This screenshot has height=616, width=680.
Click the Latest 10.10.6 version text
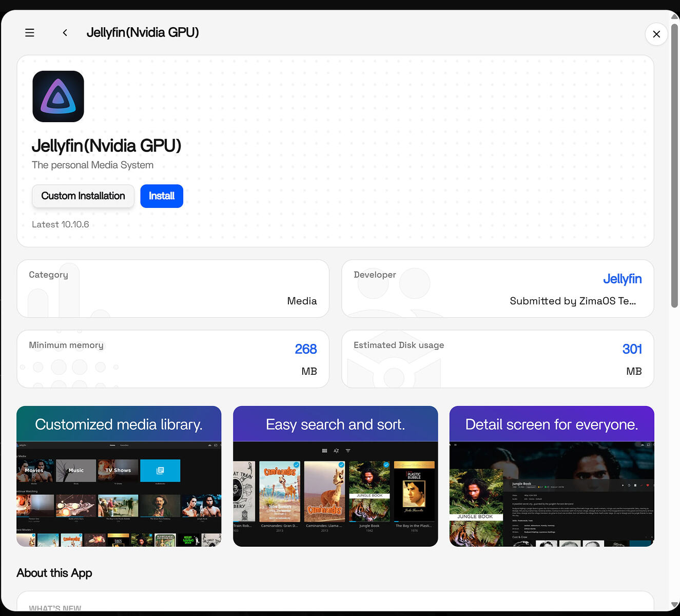(61, 224)
